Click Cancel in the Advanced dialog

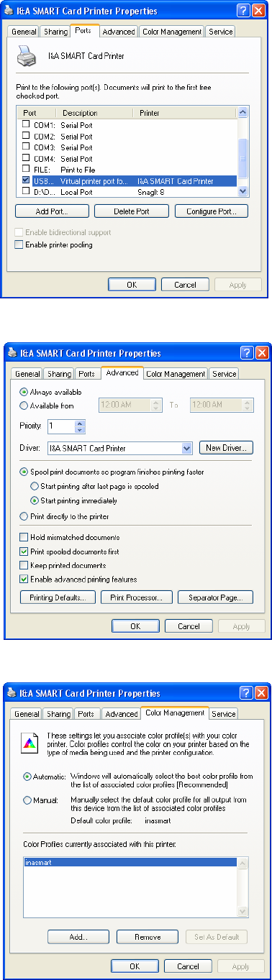click(189, 626)
